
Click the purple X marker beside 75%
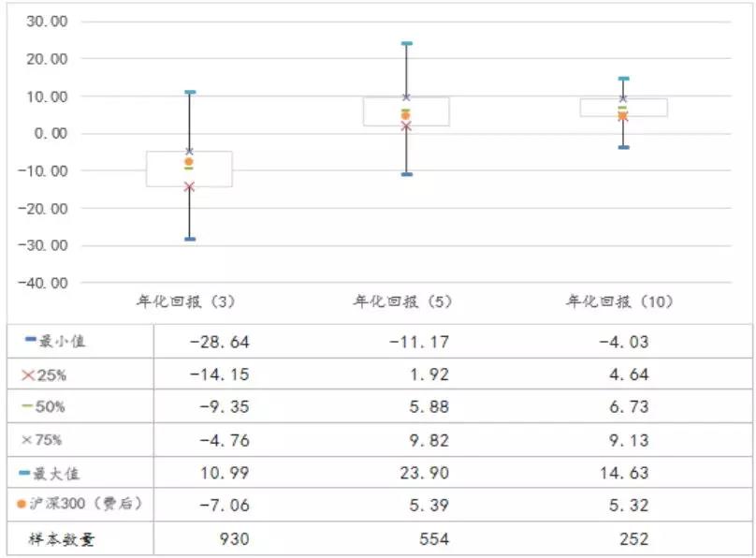[x=28, y=439]
